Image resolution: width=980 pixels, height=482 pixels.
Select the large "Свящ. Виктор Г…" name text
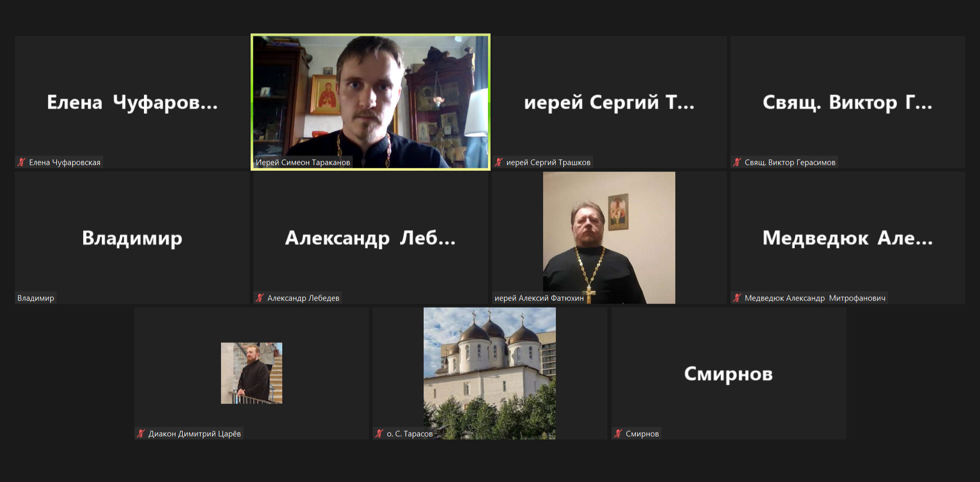(x=847, y=102)
